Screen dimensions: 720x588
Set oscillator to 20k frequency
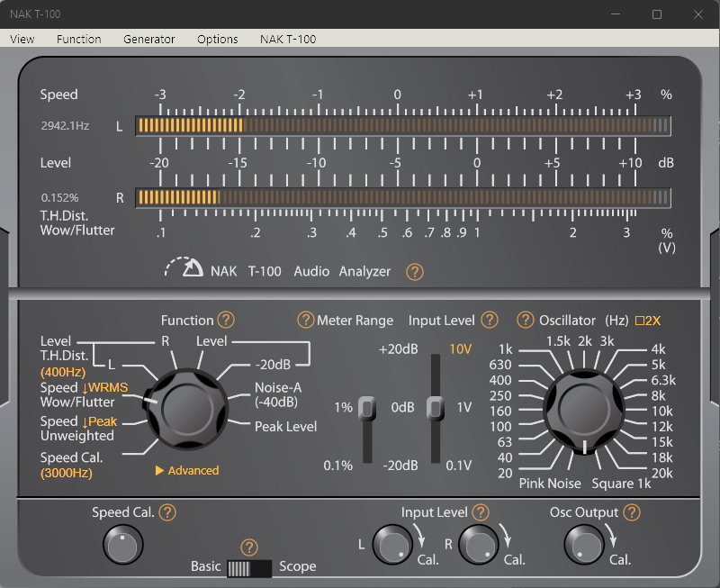coord(662,473)
